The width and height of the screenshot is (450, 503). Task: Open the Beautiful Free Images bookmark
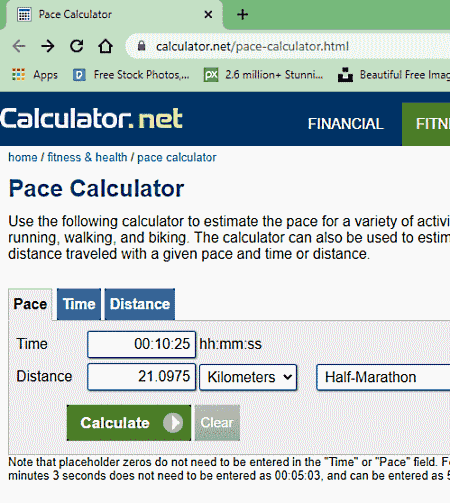(x=394, y=75)
